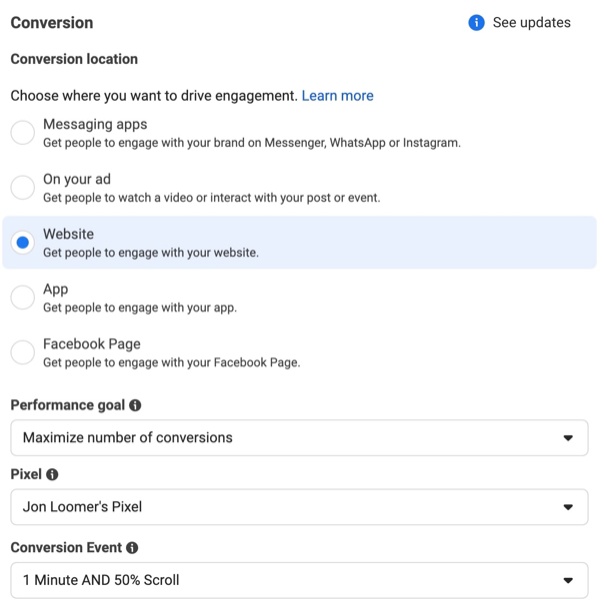Select the Messaging apps radio button
Screen dimensions: 604x606
[23, 133]
